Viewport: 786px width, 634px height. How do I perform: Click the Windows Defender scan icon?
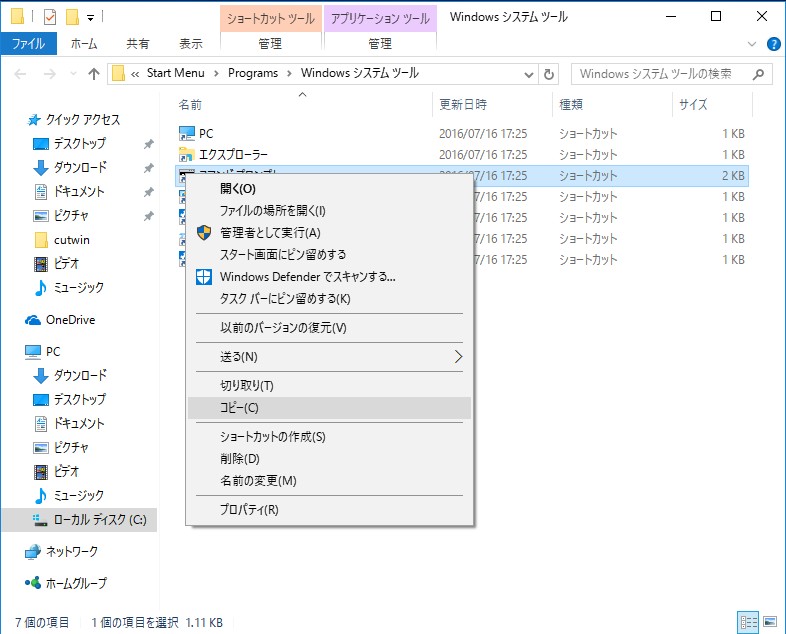click(x=204, y=277)
